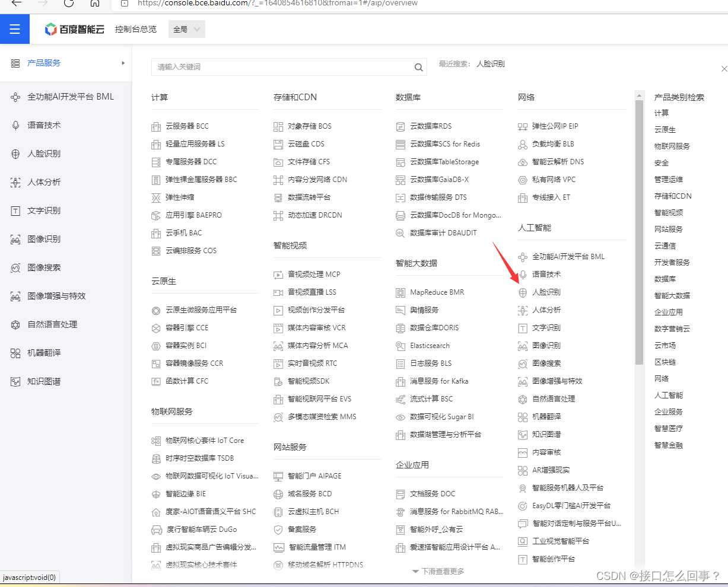Jump to 智慧医疗 in category index
Screen dimensions: 728x587
(669, 428)
